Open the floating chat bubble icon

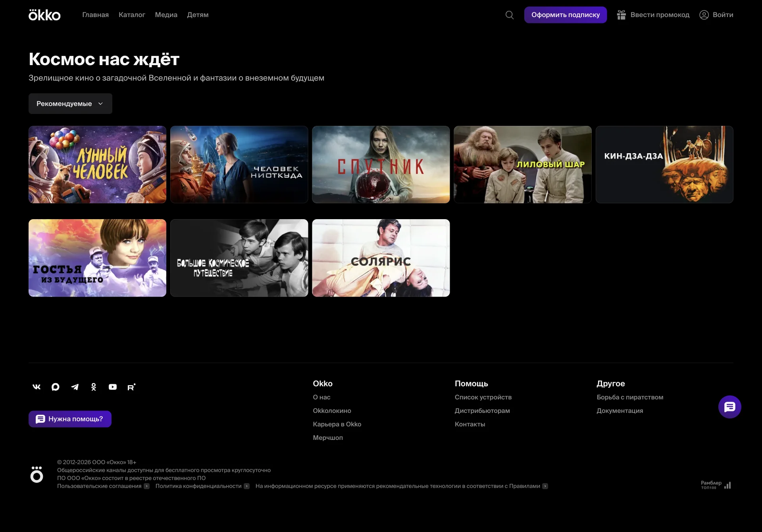tap(729, 407)
